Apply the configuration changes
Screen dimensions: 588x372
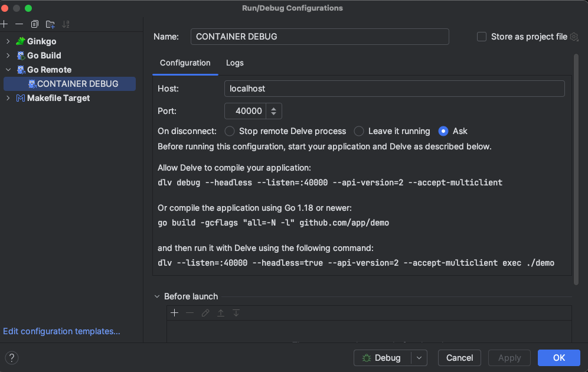click(x=509, y=358)
